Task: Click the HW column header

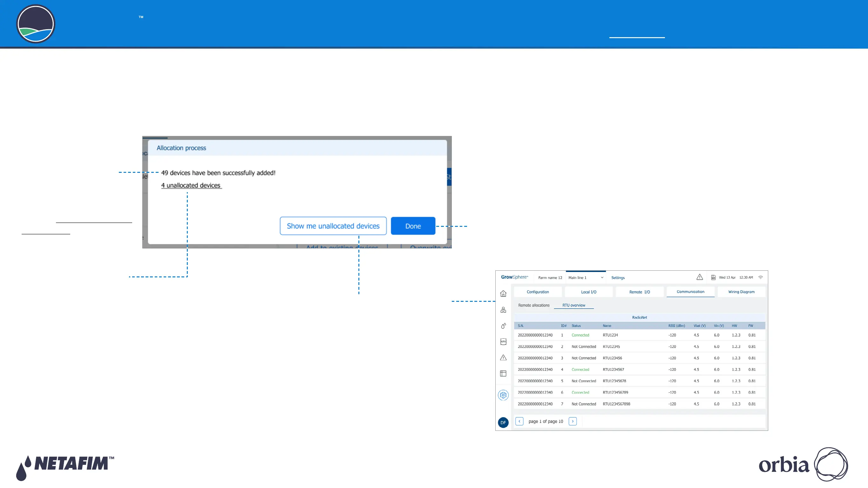Action: (x=734, y=326)
